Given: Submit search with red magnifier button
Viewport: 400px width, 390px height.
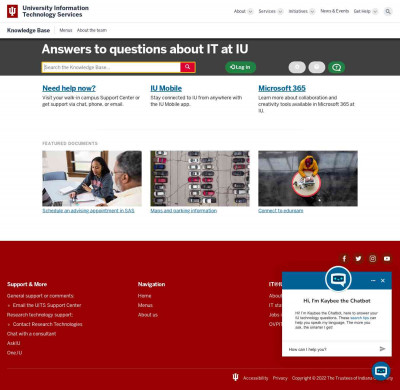Looking at the screenshot, I should pos(188,67).
